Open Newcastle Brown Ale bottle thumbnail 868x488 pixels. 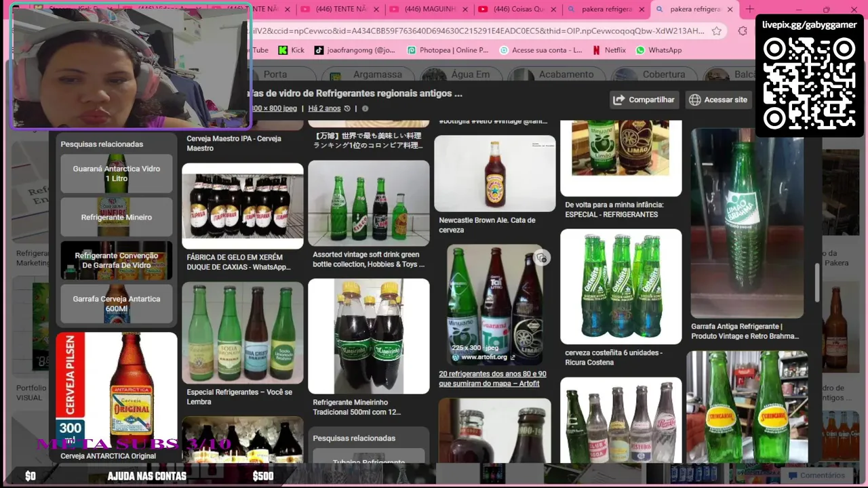coord(495,174)
